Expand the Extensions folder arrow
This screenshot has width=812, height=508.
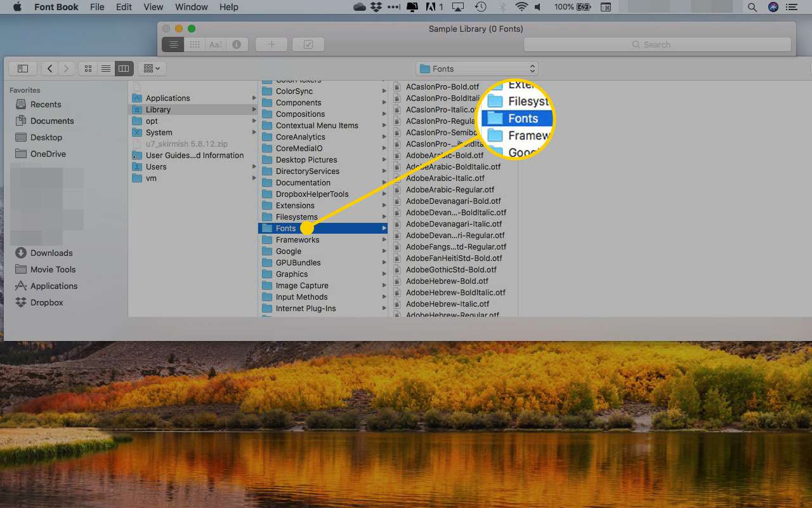pyautogui.click(x=384, y=205)
